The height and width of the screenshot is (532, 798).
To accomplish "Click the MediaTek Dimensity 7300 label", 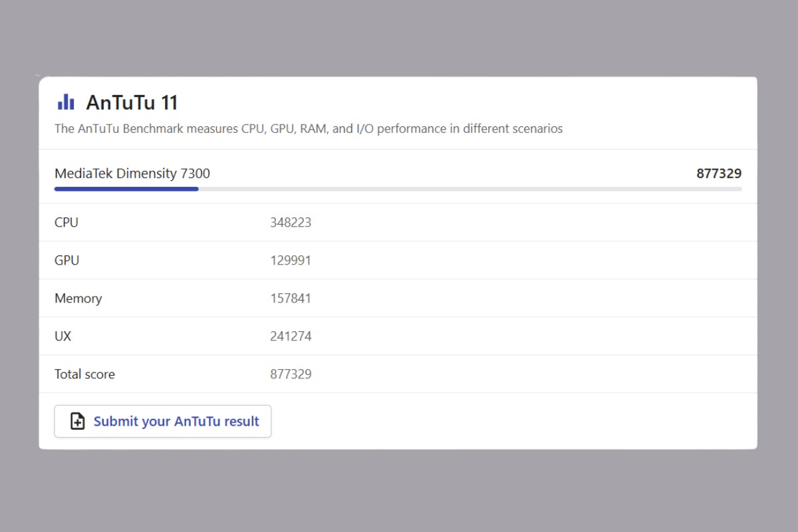I will [x=132, y=174].
